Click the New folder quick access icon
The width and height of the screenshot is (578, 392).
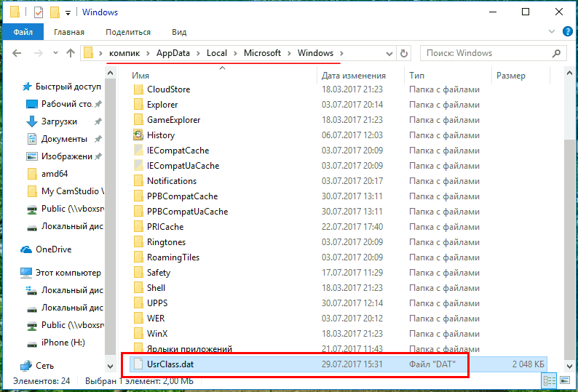[x=55, y=12]
